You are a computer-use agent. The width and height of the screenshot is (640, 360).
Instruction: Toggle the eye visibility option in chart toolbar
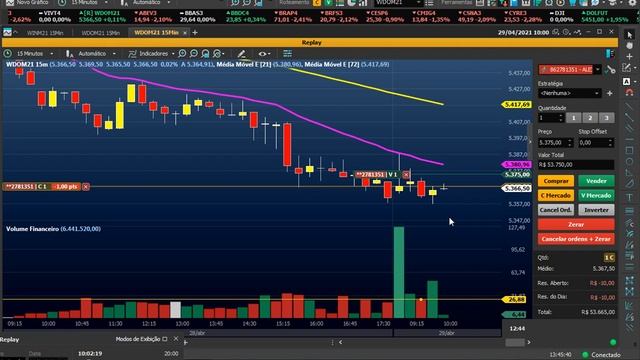click(x=264, y=53)
